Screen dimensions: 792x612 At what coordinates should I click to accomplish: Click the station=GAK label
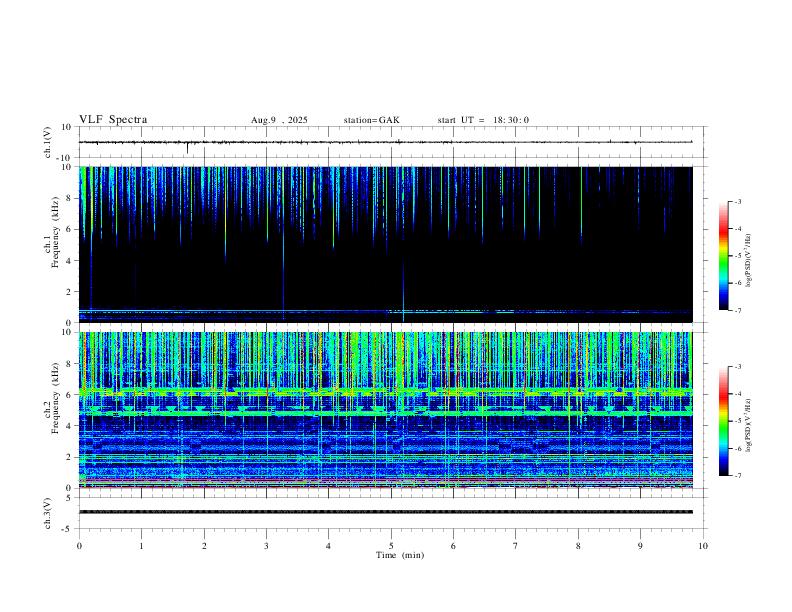(x=371, y=120)
